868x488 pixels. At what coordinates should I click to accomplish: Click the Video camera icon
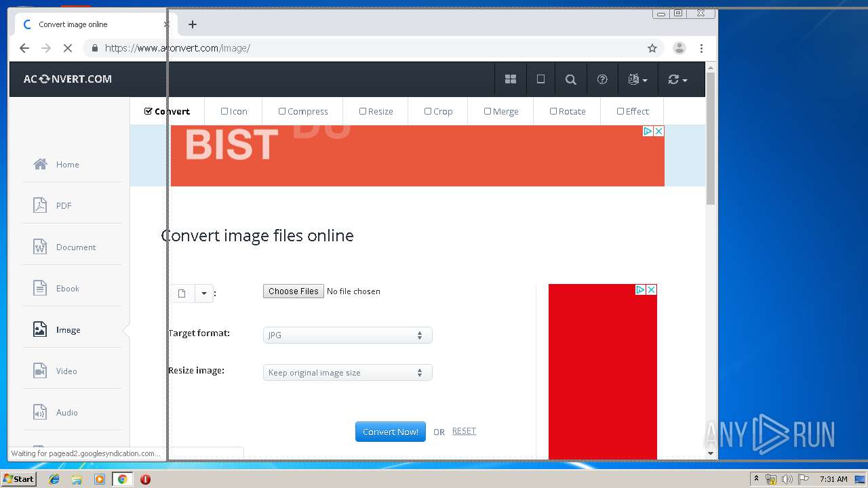pos(40,371)
